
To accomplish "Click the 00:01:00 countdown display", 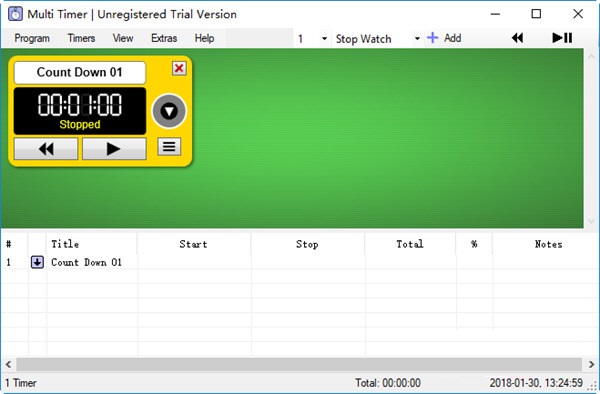I will (80, 105).
